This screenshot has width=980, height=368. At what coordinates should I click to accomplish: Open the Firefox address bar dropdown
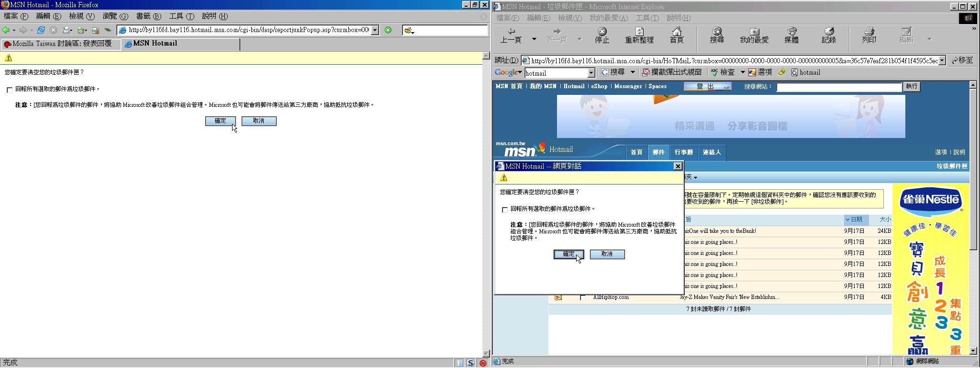tap(375, 30)
